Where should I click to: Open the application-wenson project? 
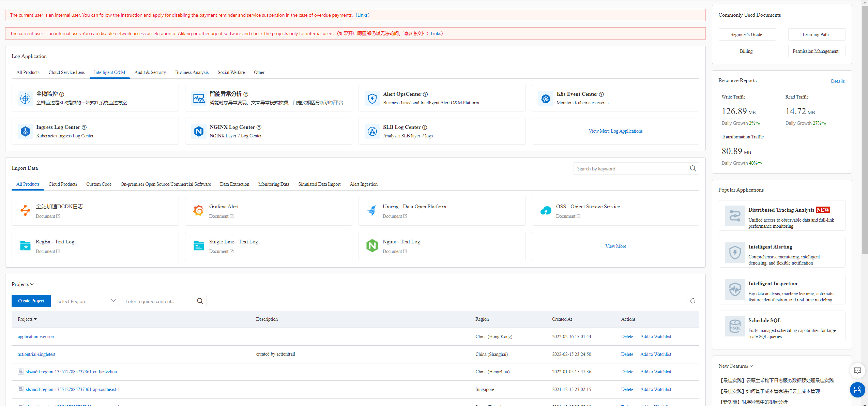click(x=36, y=336)
